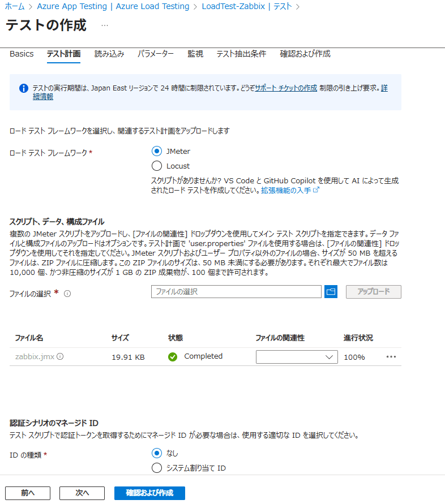
Task: Click the 確認および作成 blue button
Action: [x=149, y=493]
